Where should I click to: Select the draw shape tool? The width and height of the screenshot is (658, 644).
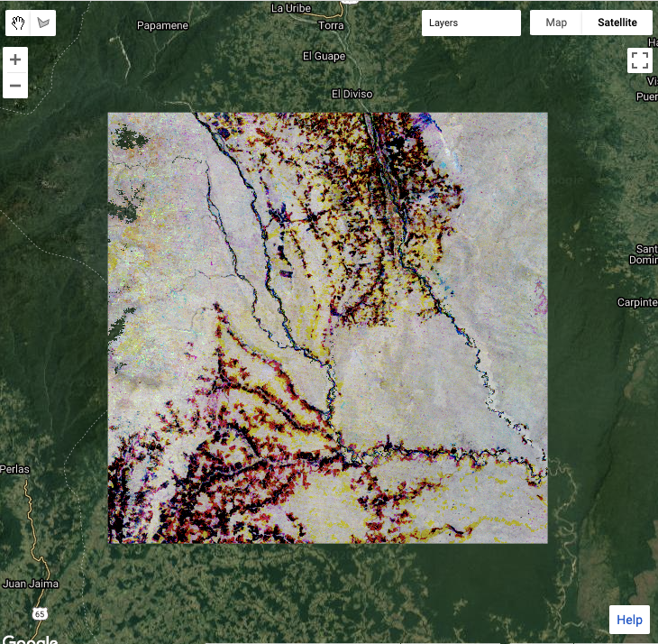tap(43, 23)
